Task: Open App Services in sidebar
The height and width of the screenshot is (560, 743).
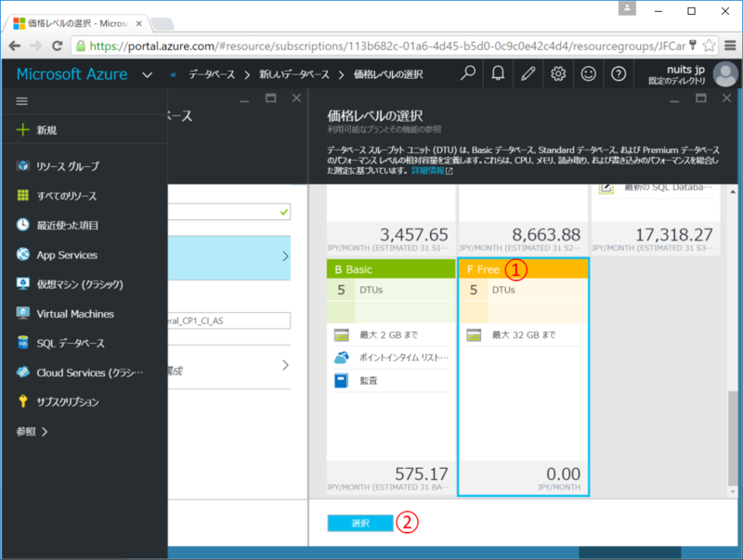Action: tap(67, 254)
